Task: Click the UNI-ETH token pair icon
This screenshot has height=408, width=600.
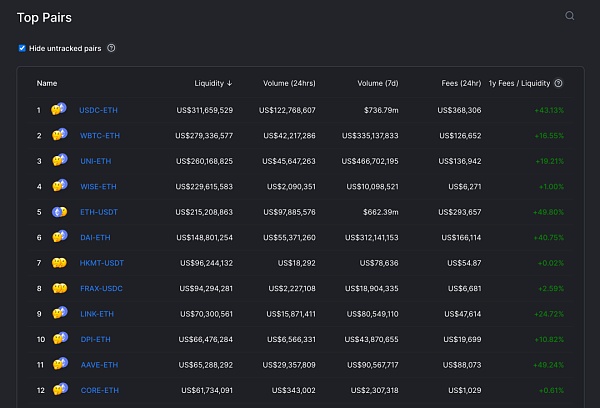Action: coord(60,161)
